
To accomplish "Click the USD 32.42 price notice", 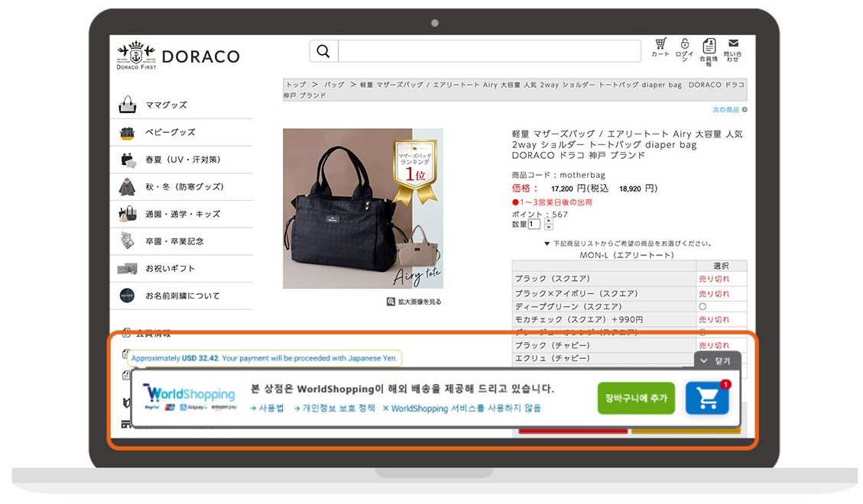I will (x=264, y=358).
